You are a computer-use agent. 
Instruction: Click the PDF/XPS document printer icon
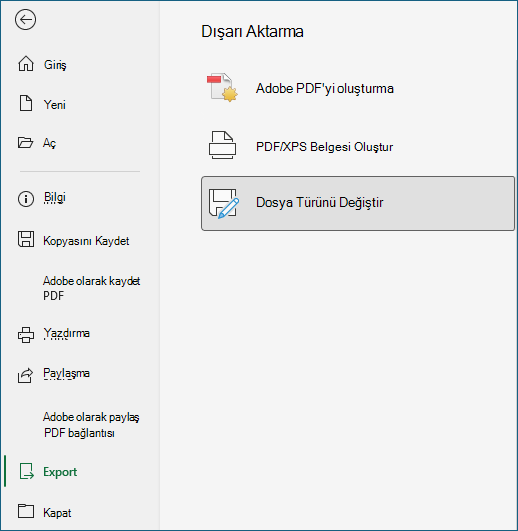point(222,146)
